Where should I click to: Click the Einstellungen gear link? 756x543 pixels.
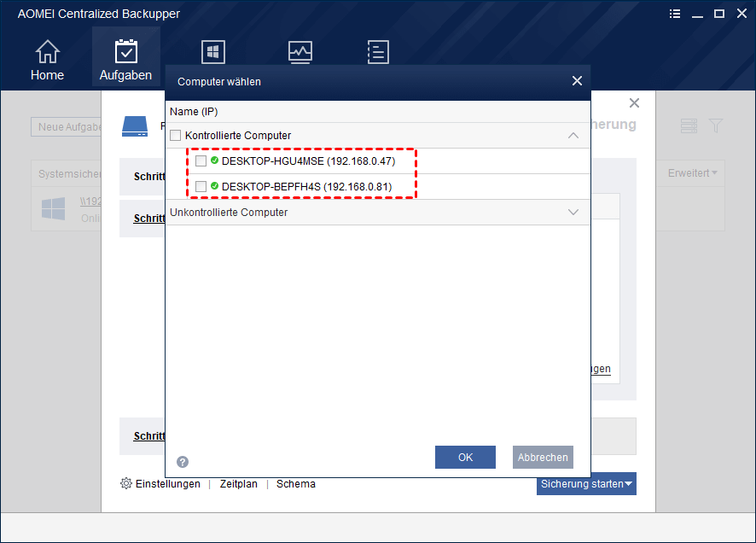tap(160, 484)
